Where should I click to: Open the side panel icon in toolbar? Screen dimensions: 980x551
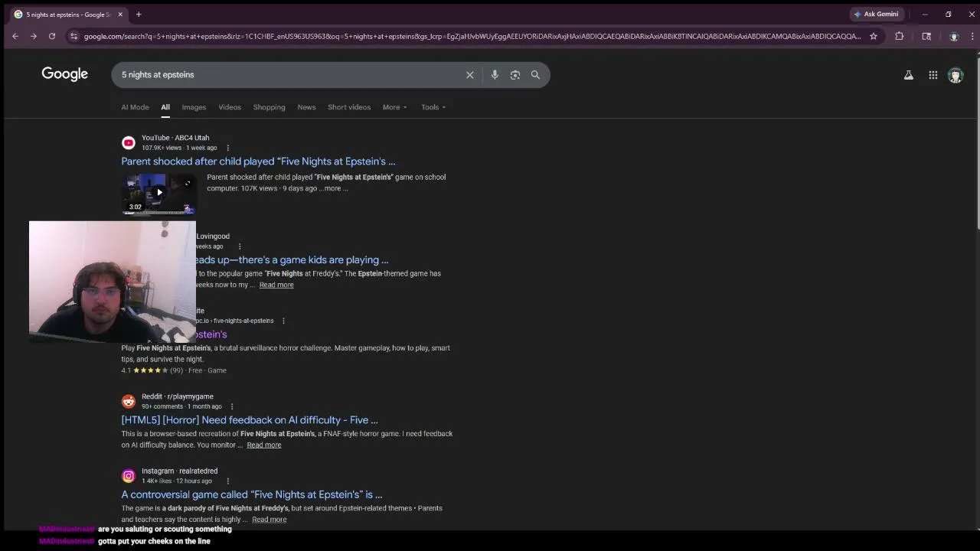tap(926, 36)
